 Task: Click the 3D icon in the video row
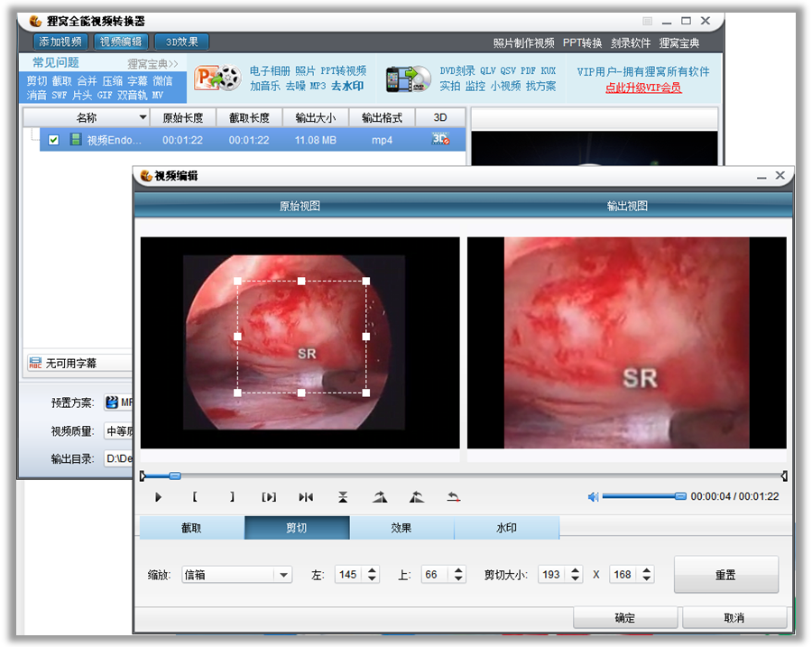click(440, 139)
